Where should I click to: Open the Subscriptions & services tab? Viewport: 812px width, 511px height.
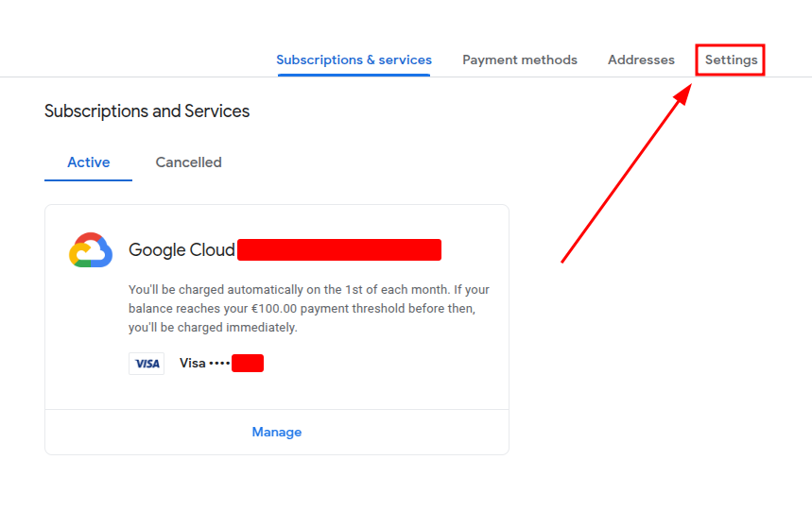[x=354, y=60]
